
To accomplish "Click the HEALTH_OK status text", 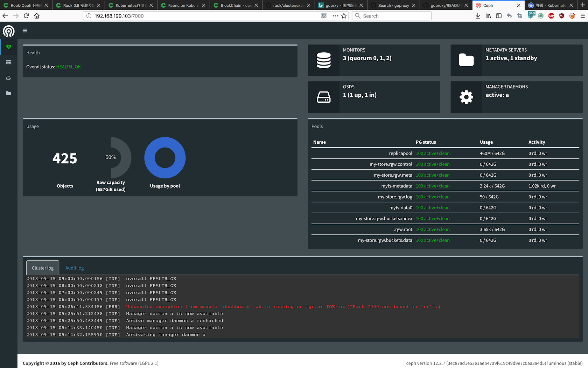I will (x=69, y=67).
